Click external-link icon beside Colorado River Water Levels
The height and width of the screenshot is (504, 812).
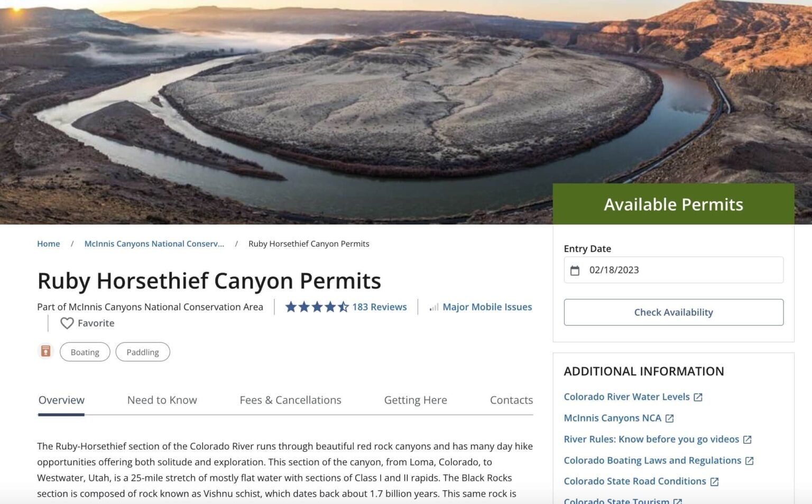click(x=698, y=397)
